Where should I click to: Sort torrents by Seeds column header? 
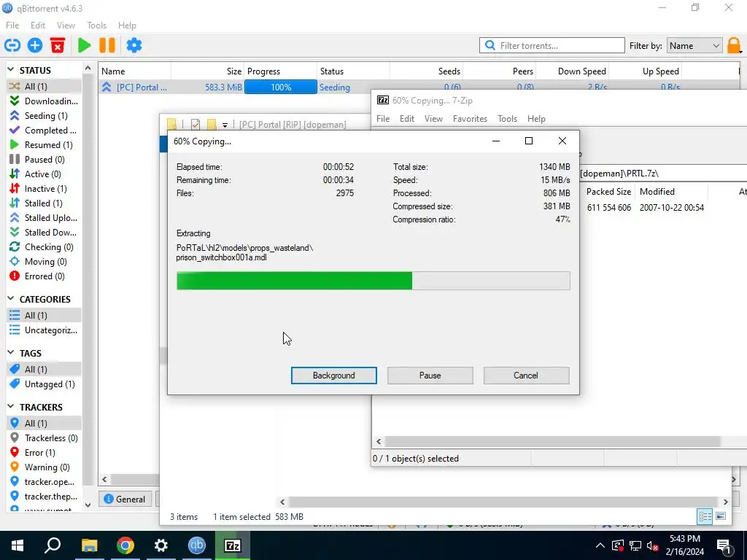(x=426, y=71)
